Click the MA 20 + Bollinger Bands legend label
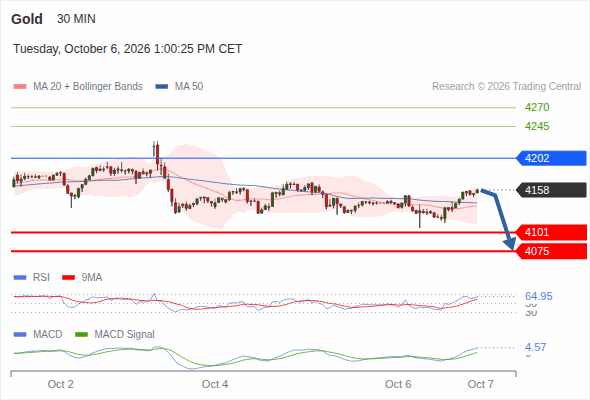Screen dimensions: 590x400 coord(88,87)
